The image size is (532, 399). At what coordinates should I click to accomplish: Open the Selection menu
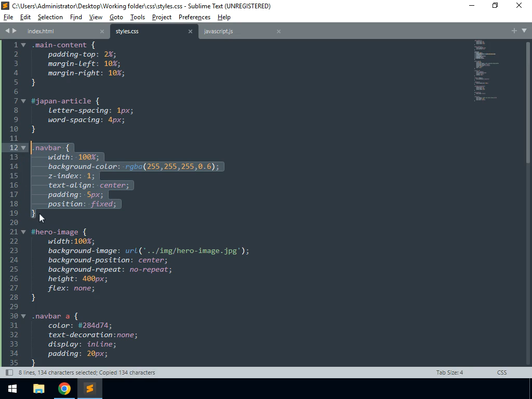[x=50, y=17]
